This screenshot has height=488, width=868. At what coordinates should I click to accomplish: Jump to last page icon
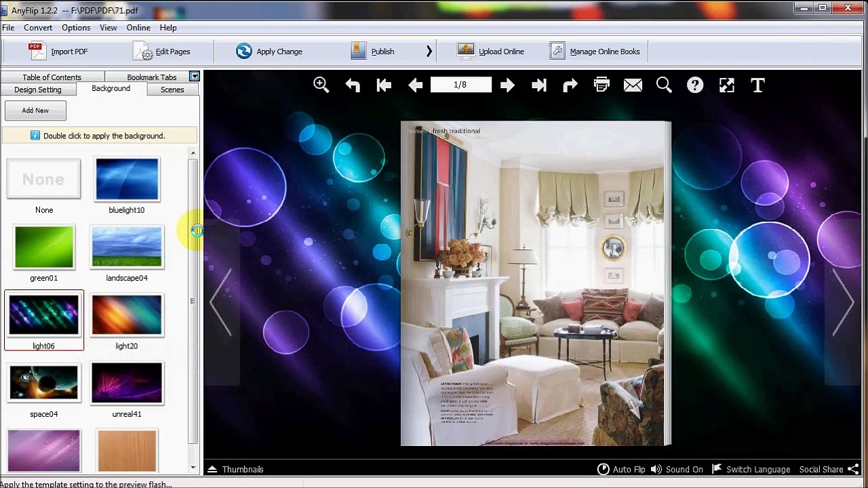tap(539, 85)
